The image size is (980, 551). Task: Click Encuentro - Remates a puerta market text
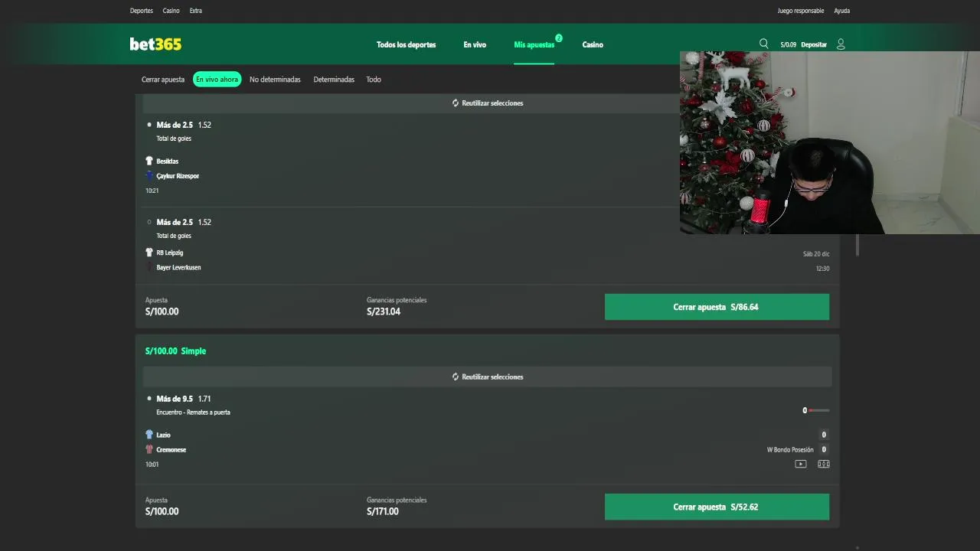coord(193,412)
